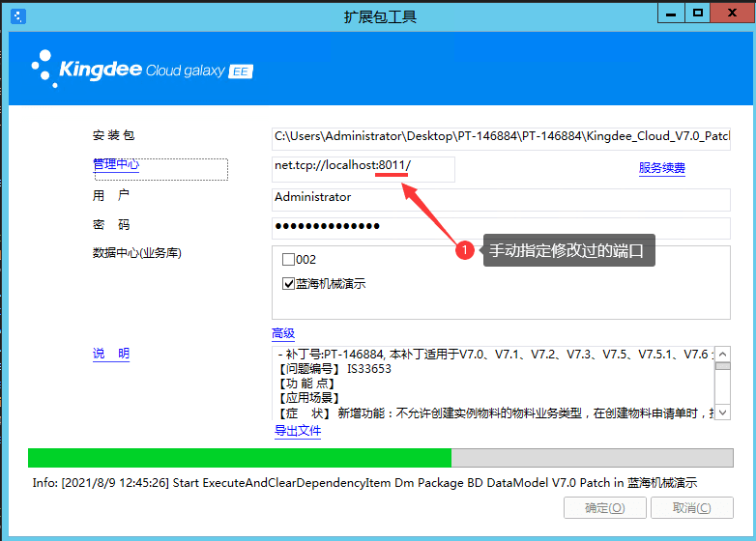Click the Kingdee Cloud galaxy logo
Screen dimensions: 756x541
click(142, 70)
